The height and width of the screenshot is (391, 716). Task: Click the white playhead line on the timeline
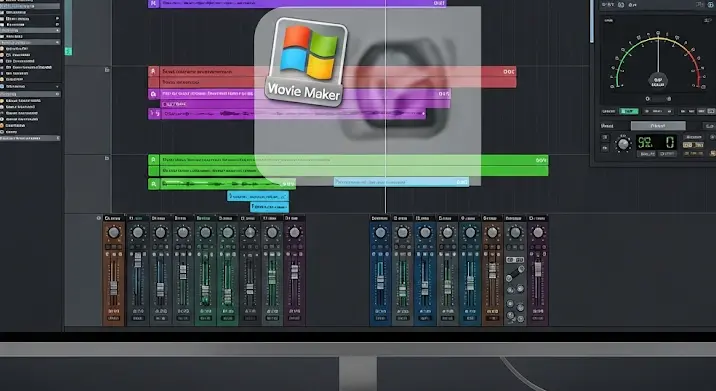click(386, 106)
